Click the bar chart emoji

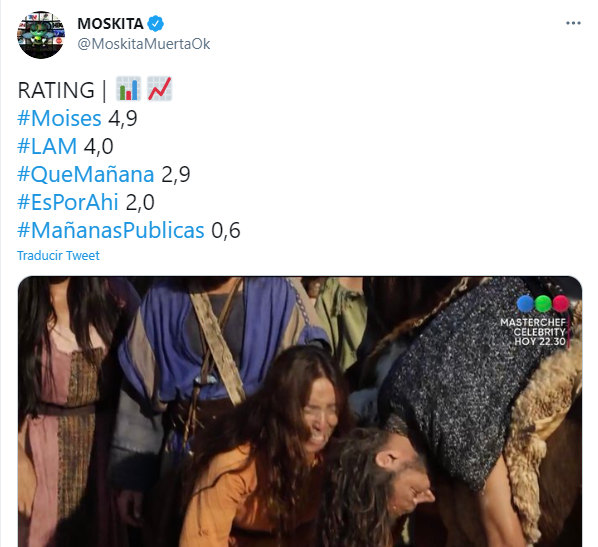pyautogui.click(x=128, y=89)
